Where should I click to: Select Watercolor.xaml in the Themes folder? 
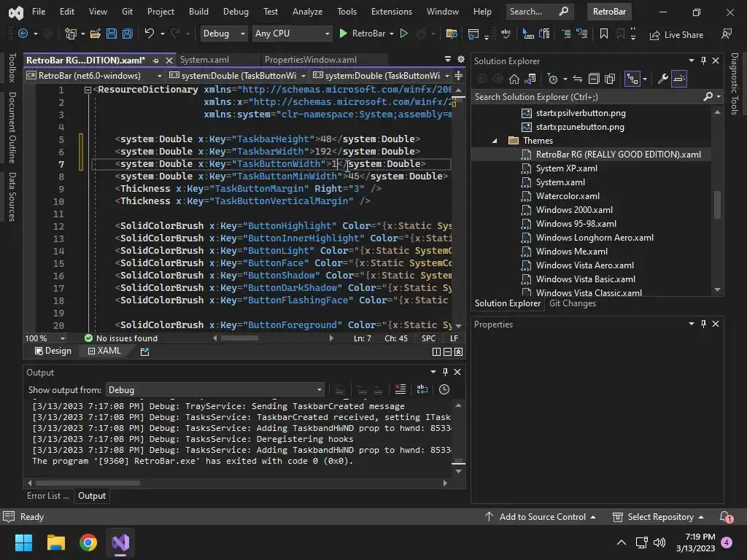(568, 196)
